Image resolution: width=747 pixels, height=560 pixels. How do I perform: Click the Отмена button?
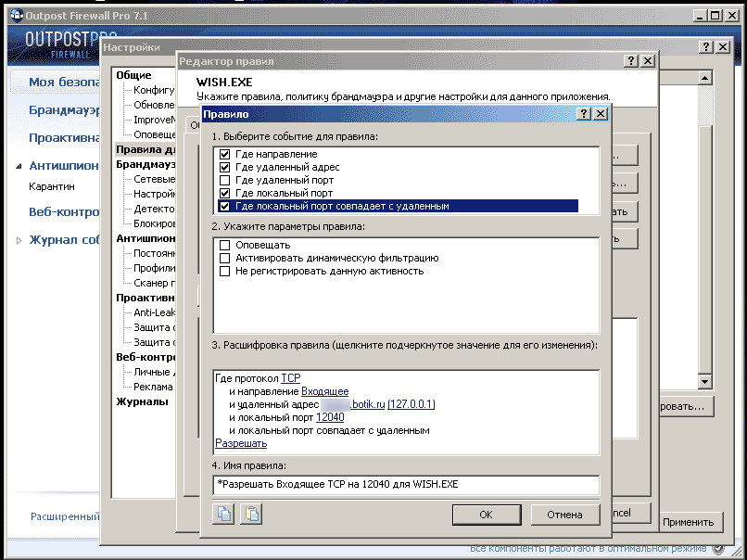pos(564,515)
